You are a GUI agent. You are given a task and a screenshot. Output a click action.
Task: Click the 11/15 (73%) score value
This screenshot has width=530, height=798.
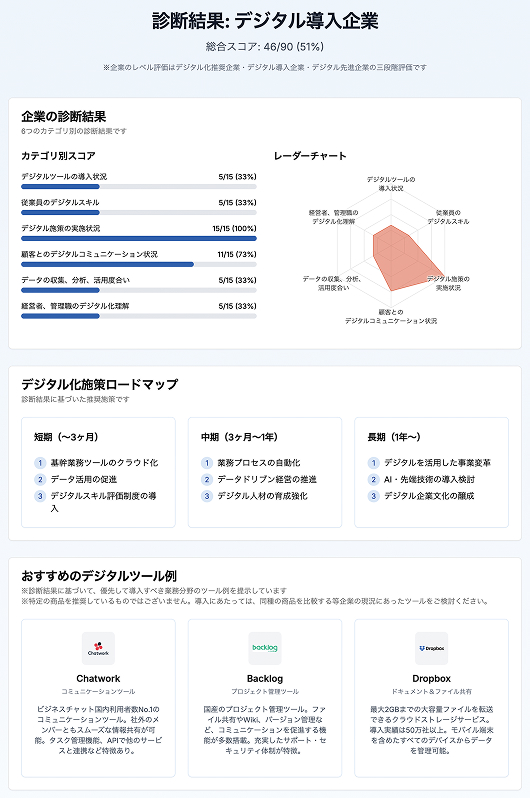coord(237,254)
